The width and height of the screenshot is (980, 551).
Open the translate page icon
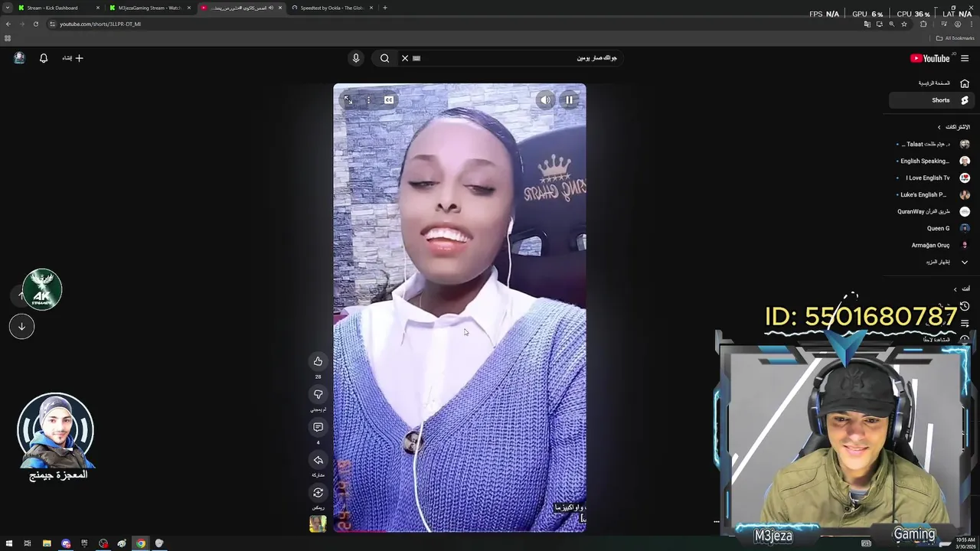tap(867, 24)
